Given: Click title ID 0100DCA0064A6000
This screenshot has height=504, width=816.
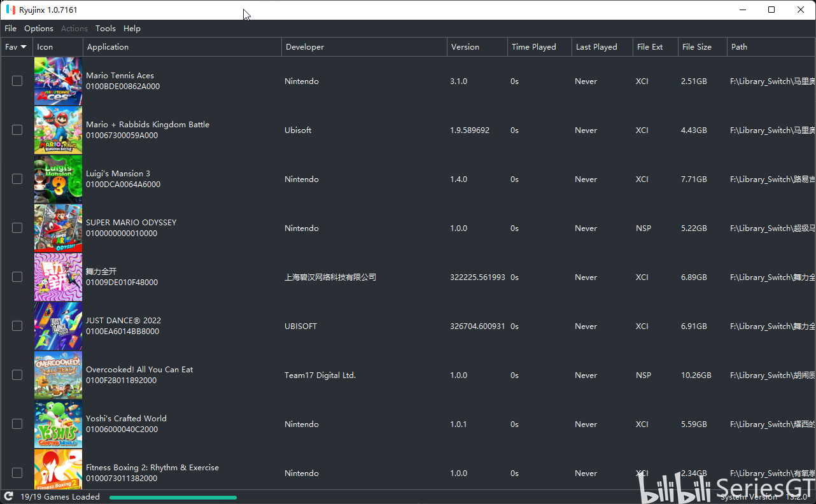Looking at the screenshot, I should 123,185.
